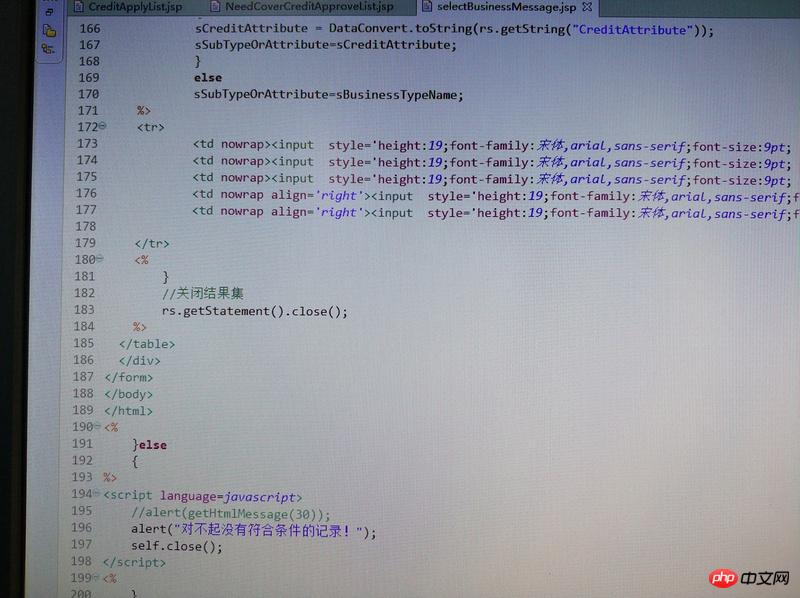Click "sCreditAttribute" at start of line 166
The width and height of the screenshot is (800, 598).
tap(251, 28)
